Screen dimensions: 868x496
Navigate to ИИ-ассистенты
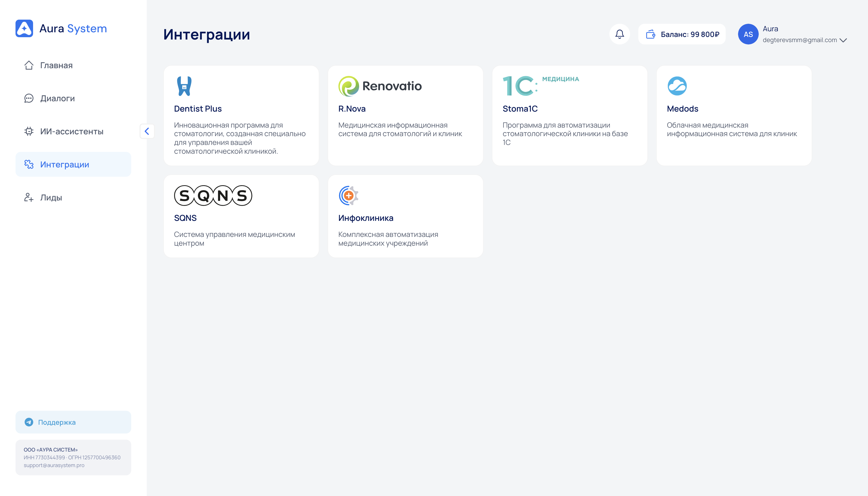tap(72, 131)
